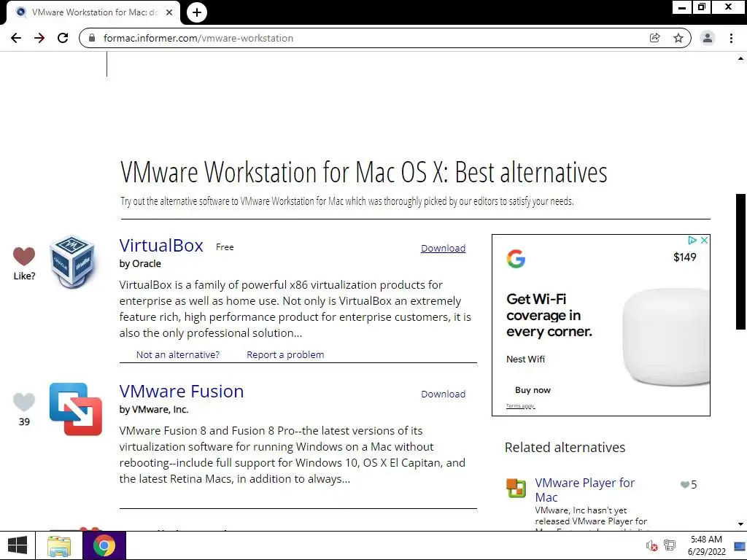
Task: Reload the current page
Action: tap(63, 38)
